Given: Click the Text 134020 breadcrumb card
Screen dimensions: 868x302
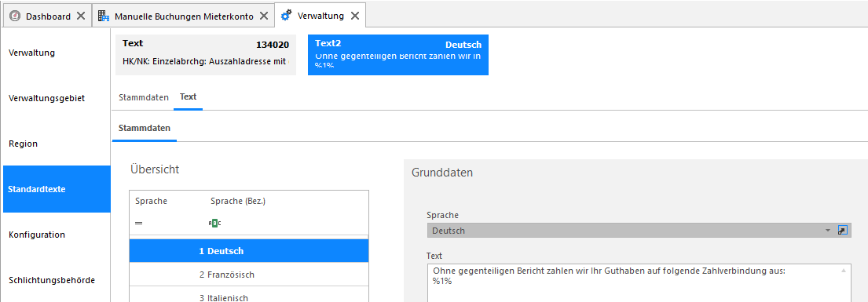Looking at the screenshot, I should click(206, 55).
